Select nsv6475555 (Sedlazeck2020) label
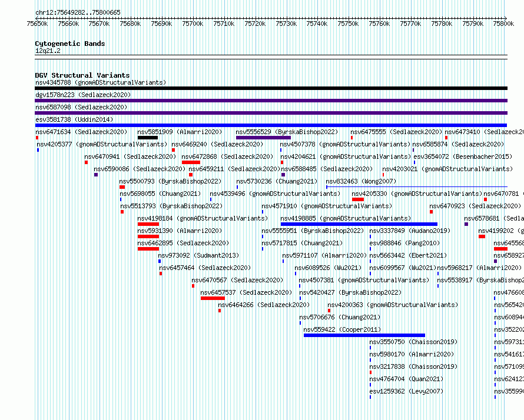 [x=396, y=132]
